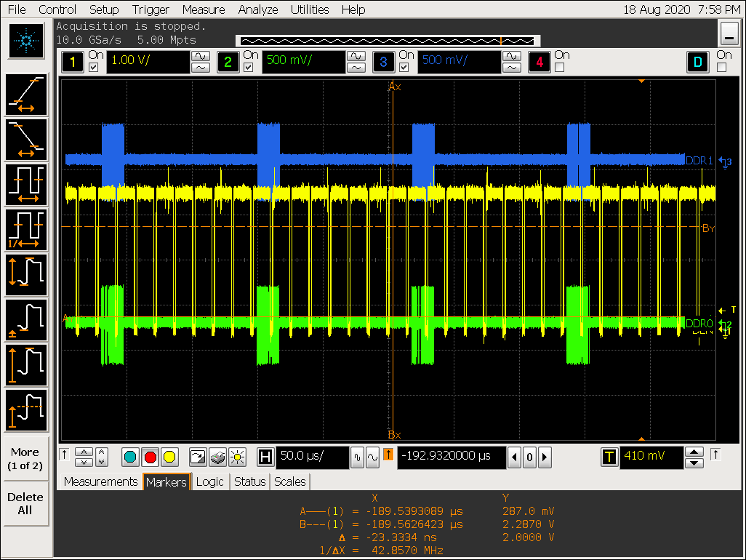Screen dimensions: 746x560
Task: Click the Default Setup printer-like icon
Action: [x=217, y=457]
